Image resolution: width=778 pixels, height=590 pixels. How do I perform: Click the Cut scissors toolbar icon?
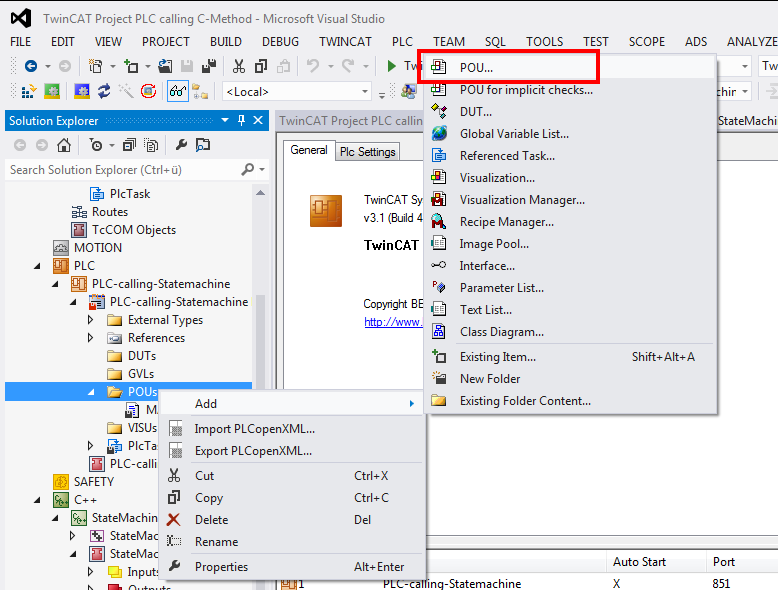239,66
